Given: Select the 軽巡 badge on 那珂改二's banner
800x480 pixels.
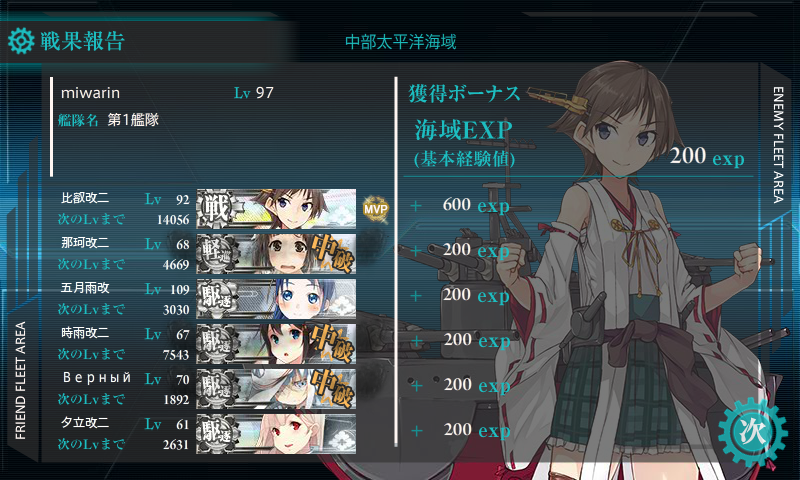Looking at the screenshot, I should pos(217,254).
